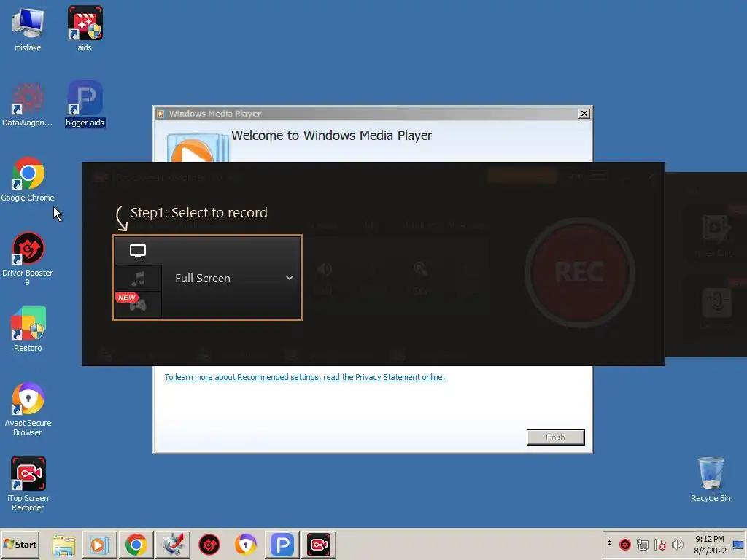The height and width of the screenshot is (560, 747).
Task: Open the Action Center flag icon
Action: pyautogui.click(x=659, y=544)
